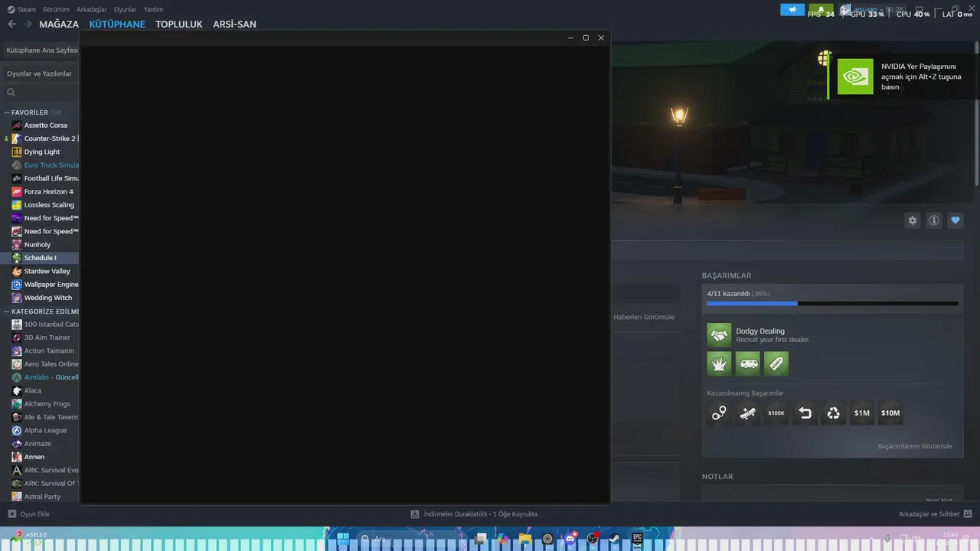Screen dimensions: 980x551
Task: Click the downloads status icon
Action: pos(415,514)
